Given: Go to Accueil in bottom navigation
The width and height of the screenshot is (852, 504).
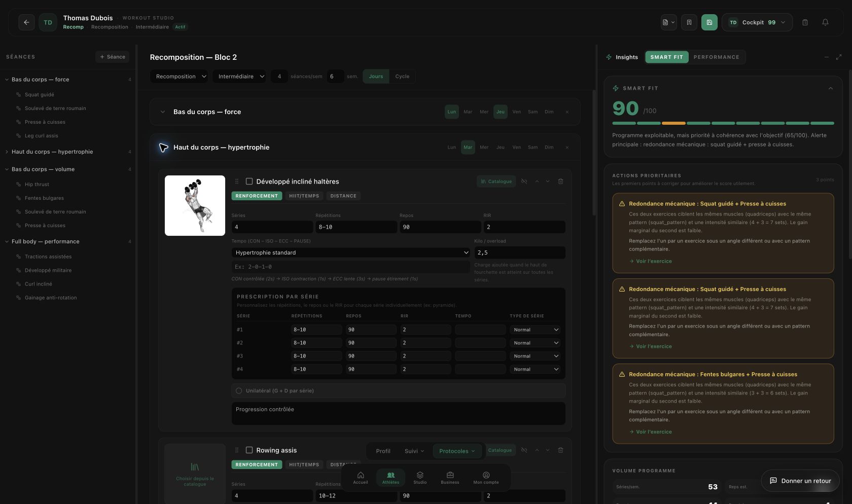Looking at the screenshot, I should (361, 478).
